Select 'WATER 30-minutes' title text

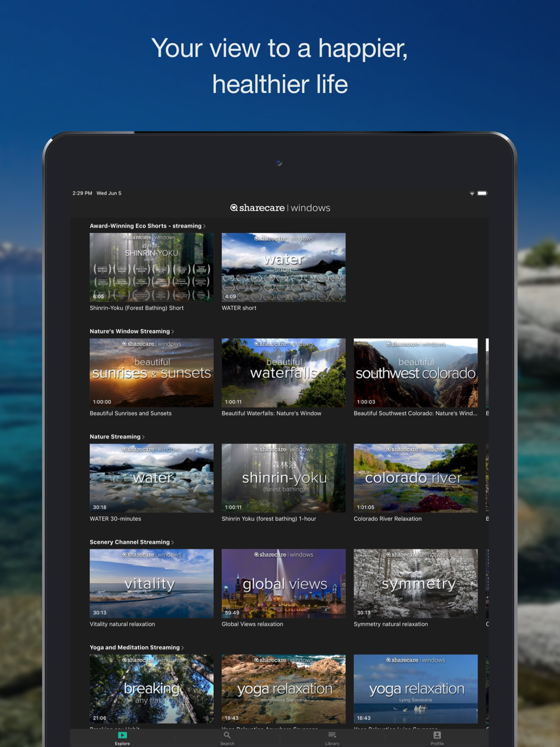pyautogui.click(x=115, y=519)
